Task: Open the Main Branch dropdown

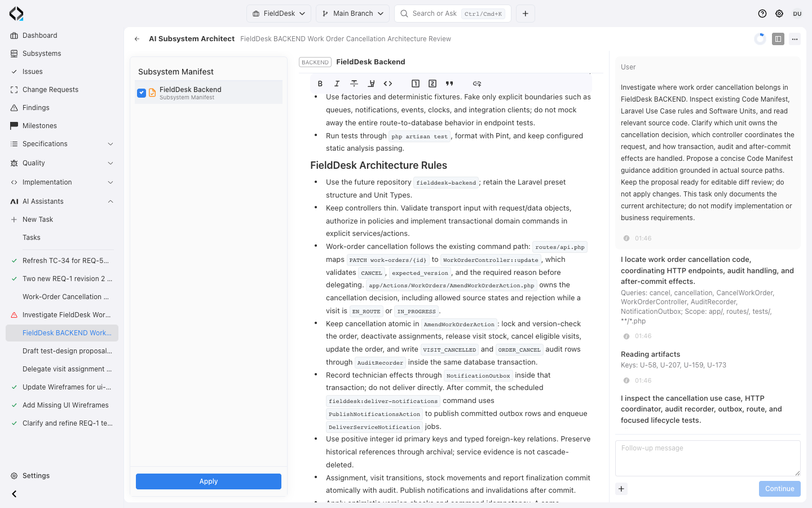Action: pyautogui.click(x=352, y=14)
